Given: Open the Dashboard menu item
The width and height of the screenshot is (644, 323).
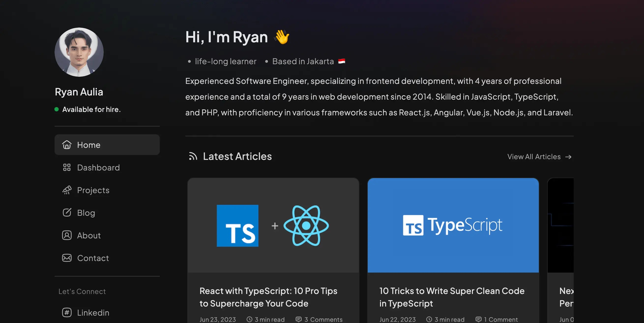Looking at the screenshot, I should tap(98, 167).
